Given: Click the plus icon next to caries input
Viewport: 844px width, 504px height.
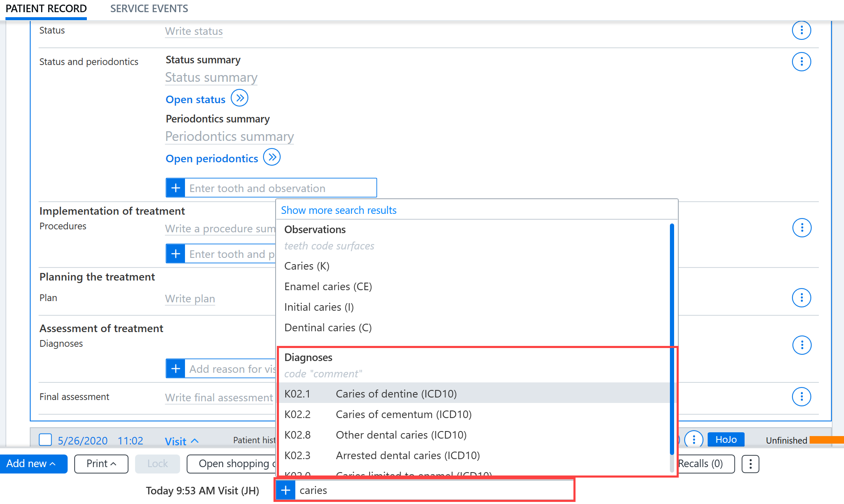Looking at the screenshot, I should click(x=286, y=490).
